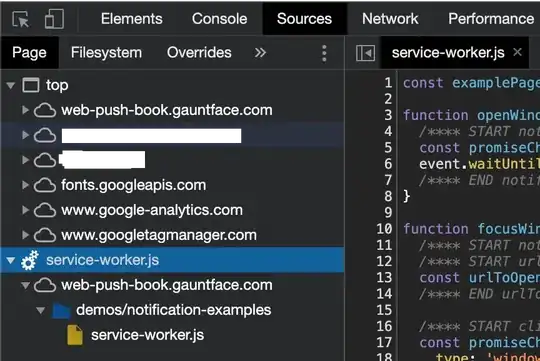This screenshot has width=540, height=361.
Task: Click the 'function focusWin' code on line 10
Action: click(471, 229)
